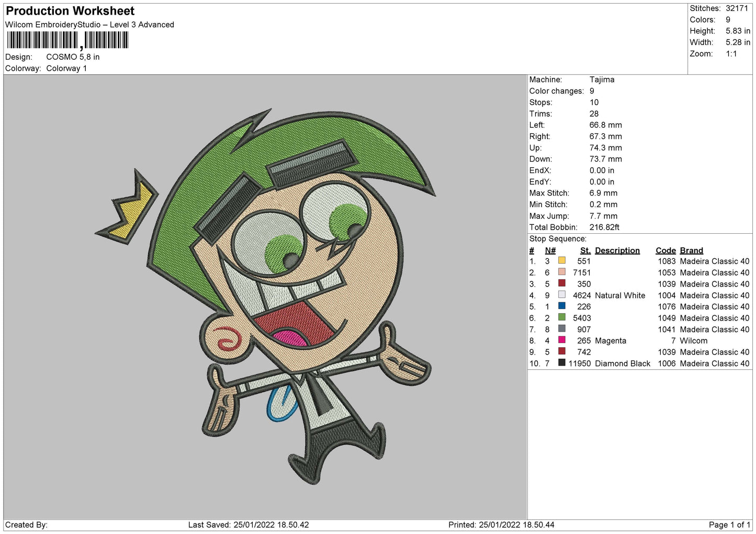Click the Up value '74.3 mm'

[605, 148]
